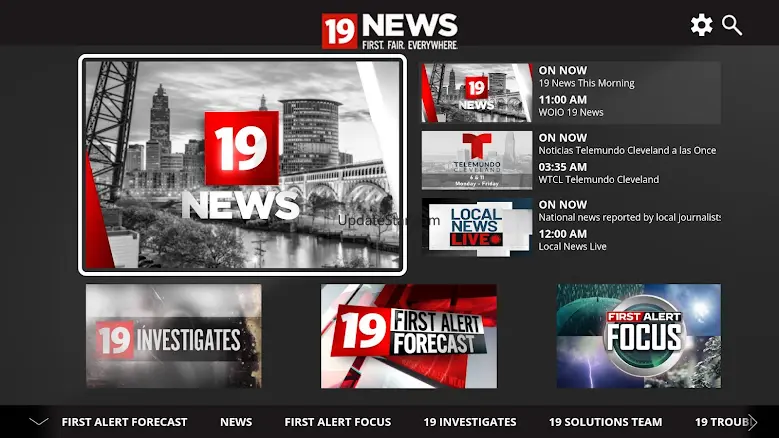The image size is (779, 438).
Task: Select '19 News This Morning' title text
Action: click(x=586, y=83)
